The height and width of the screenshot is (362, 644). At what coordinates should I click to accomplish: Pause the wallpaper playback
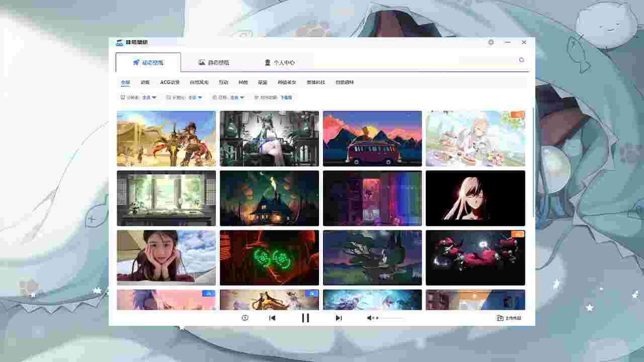click(305, 318)
